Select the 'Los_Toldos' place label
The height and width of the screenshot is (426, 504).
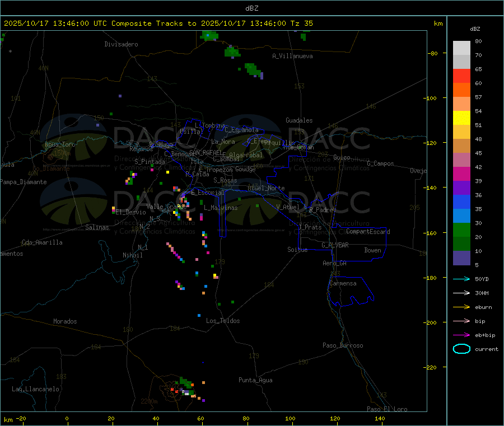(x=223, y=321)
